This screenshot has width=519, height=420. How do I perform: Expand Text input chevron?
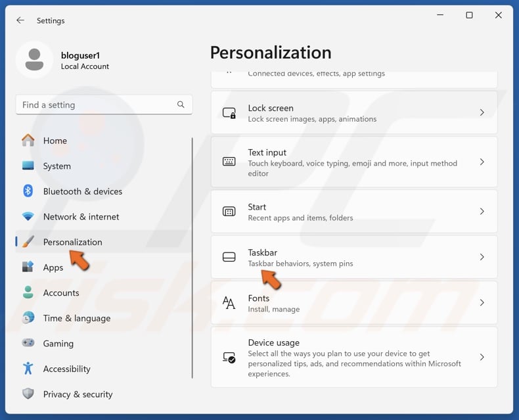pos(482,162)
